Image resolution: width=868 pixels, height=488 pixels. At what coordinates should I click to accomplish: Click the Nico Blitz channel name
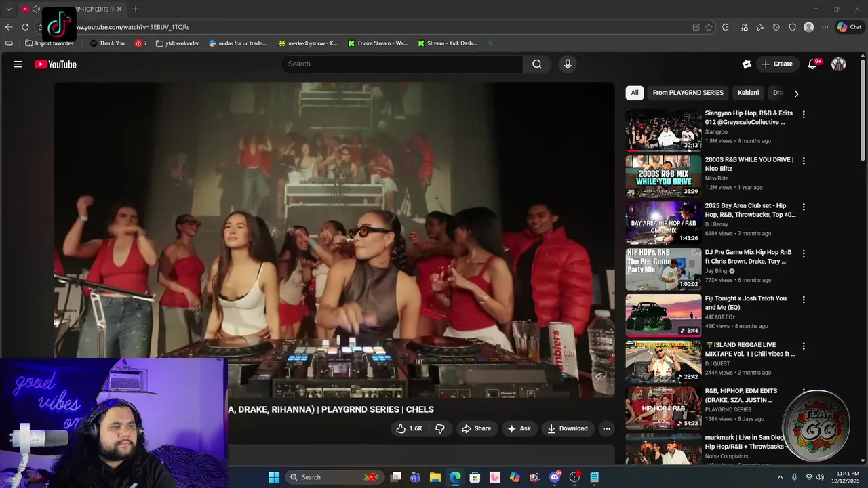pyautogui.click(x=717, y=178)
